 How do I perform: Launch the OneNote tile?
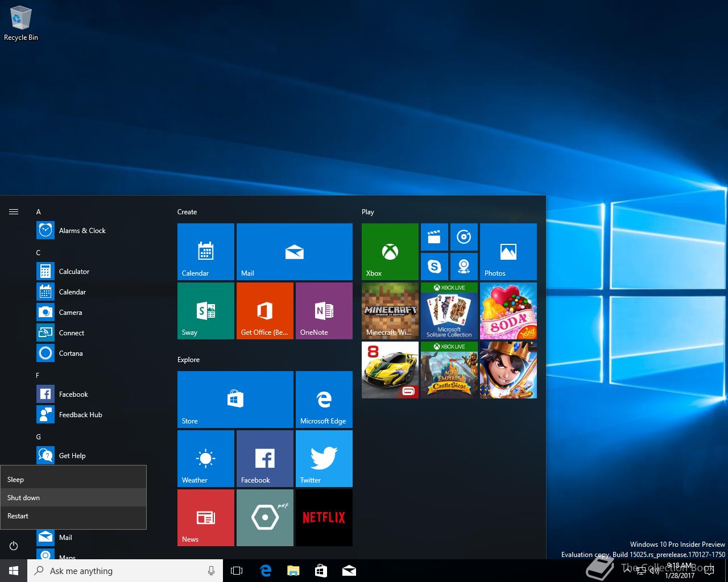pyautogui.click(x=324, y=311)
